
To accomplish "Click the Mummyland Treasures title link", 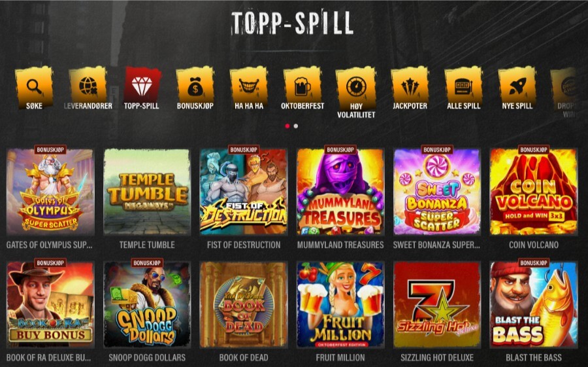I will pyautogui.click(x=340, y=245).
